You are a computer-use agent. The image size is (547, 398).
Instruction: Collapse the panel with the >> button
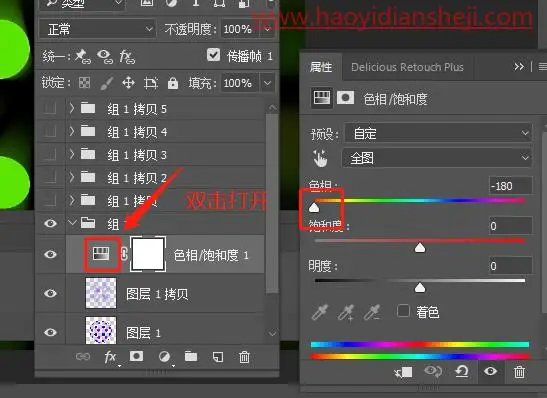pos(519,67)
